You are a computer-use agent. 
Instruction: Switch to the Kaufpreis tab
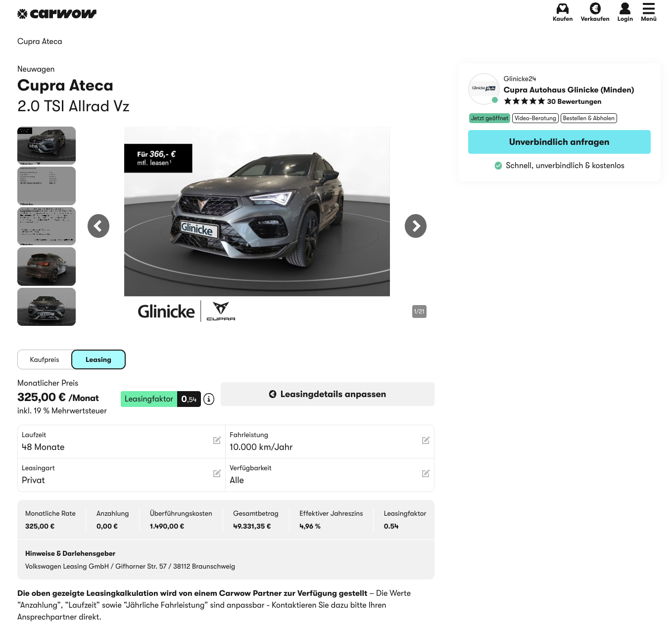45,359
